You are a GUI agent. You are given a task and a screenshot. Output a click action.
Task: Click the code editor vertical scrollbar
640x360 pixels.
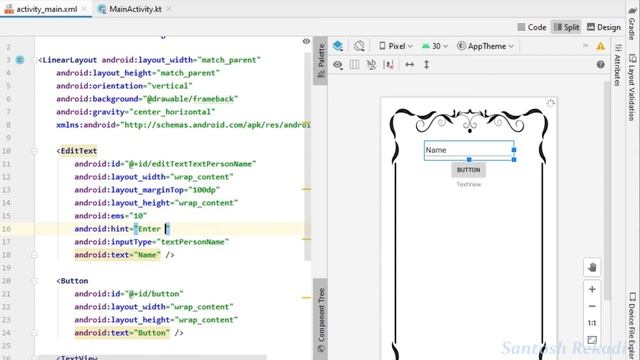308,156
